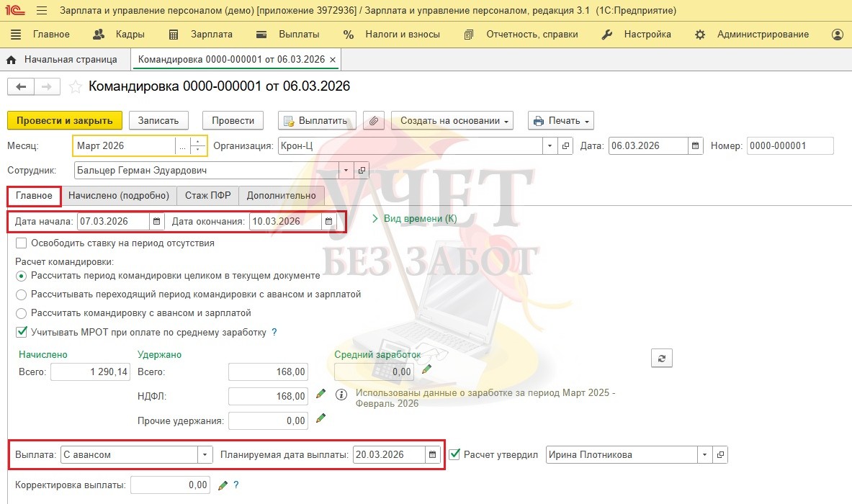
Task: Toggle Учитывать МРОТ checkbox
Action: point(21,332)
